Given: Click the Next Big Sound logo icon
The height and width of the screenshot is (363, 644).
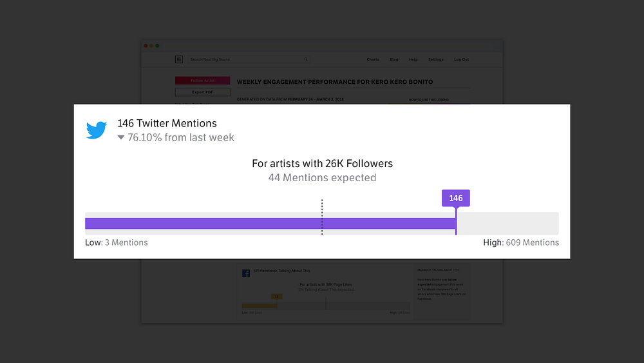Looking at the screenshot, I should coord(179,59).
